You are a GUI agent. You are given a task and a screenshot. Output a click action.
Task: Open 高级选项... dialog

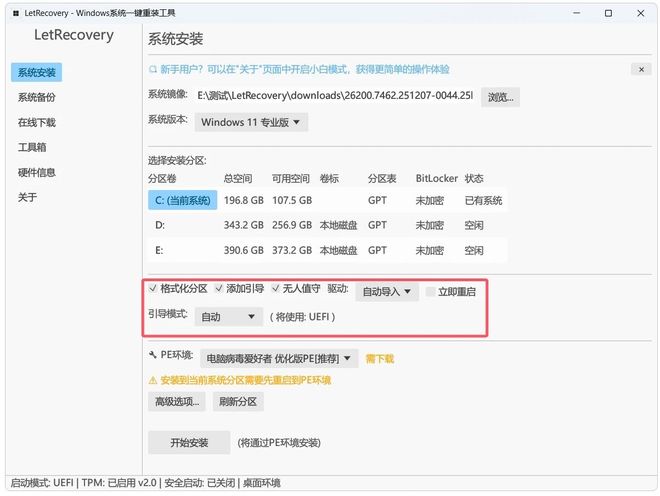pos(177,402)
